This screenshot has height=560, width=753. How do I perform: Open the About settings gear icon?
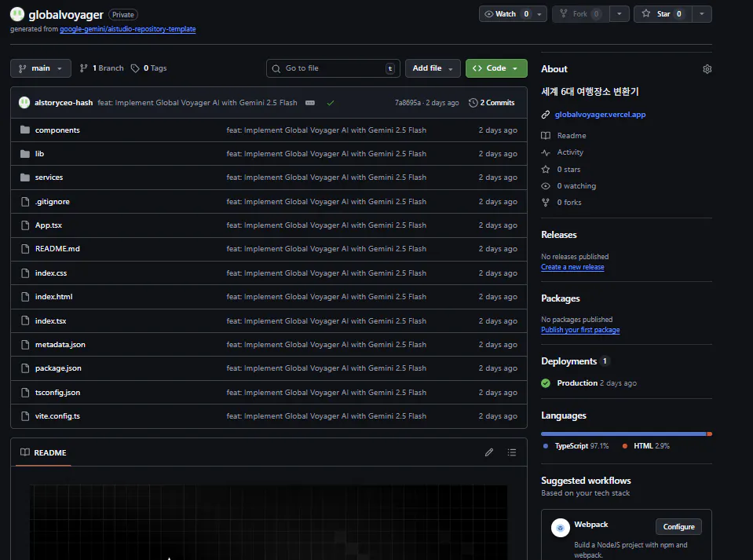tap(707, 69)
